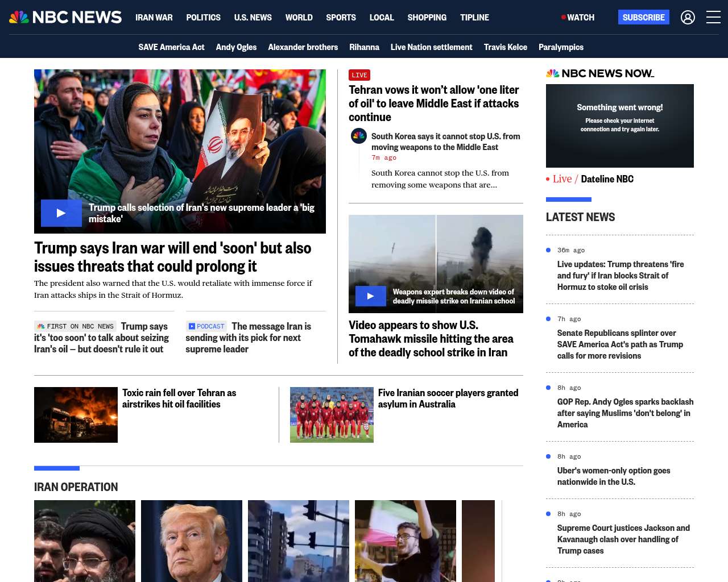Open the hamburger menu in header
728x582 pixels.
[713, 18]
